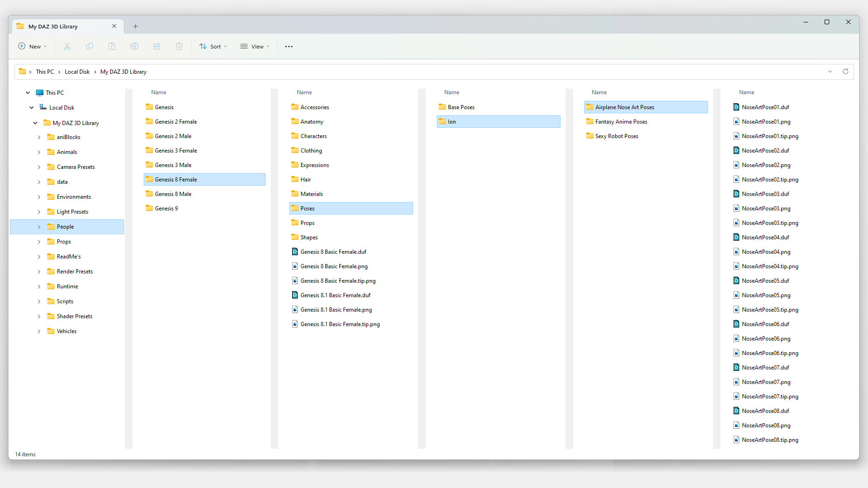Expand the Environments tree folder

pos(39,197)
